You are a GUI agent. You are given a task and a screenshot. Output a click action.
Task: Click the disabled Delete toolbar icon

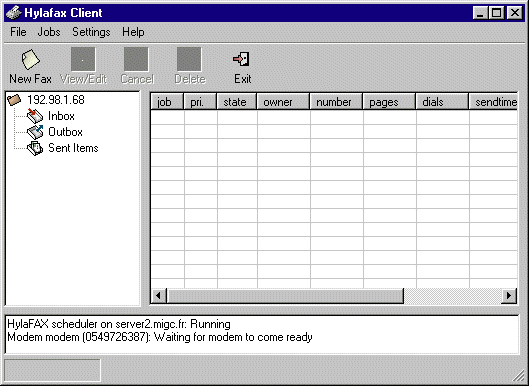[x=189, y=59]
